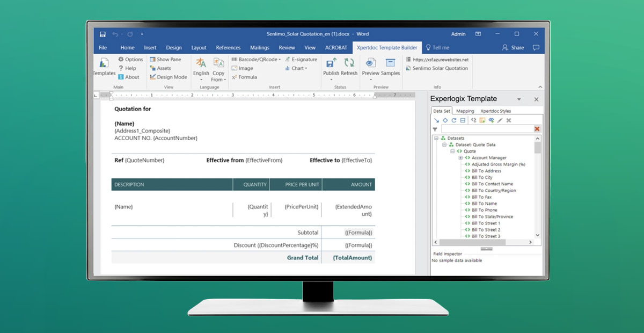Select the Adjusted Gross Margin (%) field

coord(499,164)
